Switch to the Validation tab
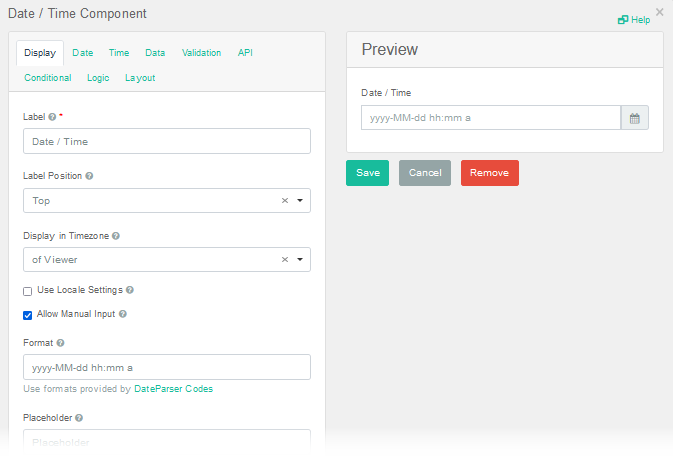 201,53
